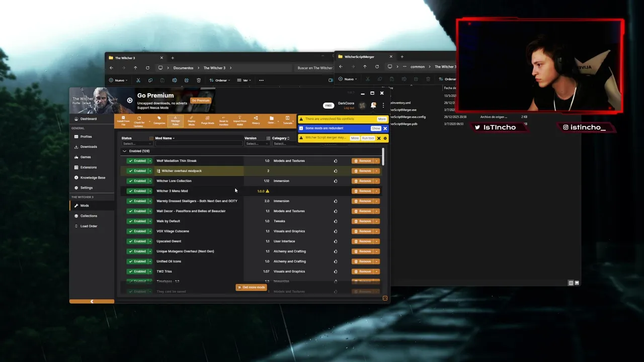This screenshot has height=362, width=644.
Task: Choose Reset to manifest toolbar icon
Action: pos(223,121)
